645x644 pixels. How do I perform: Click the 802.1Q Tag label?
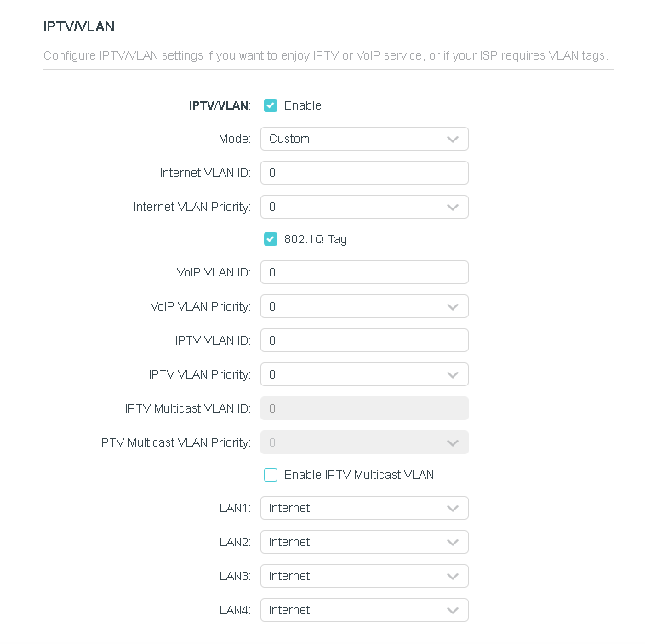tap(316, 239)
